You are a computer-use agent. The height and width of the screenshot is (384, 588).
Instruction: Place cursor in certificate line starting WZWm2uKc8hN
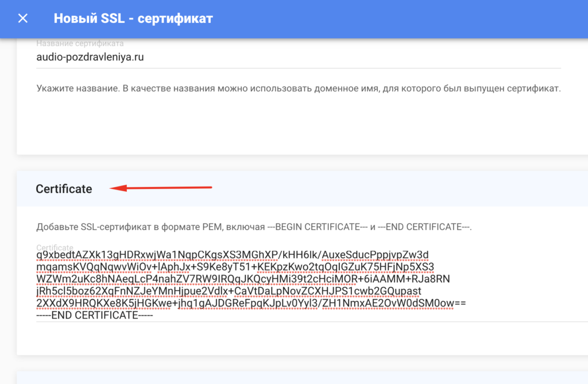coord(243,278)
